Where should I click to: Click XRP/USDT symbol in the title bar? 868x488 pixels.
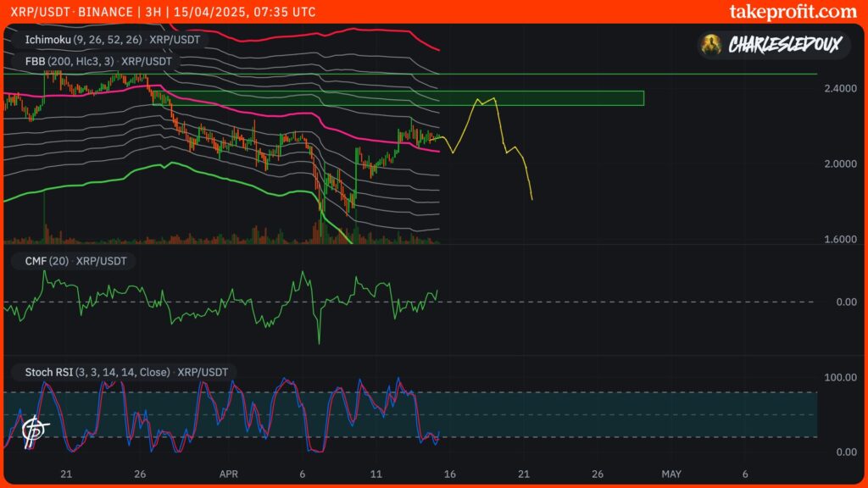(x=42, y=12)
